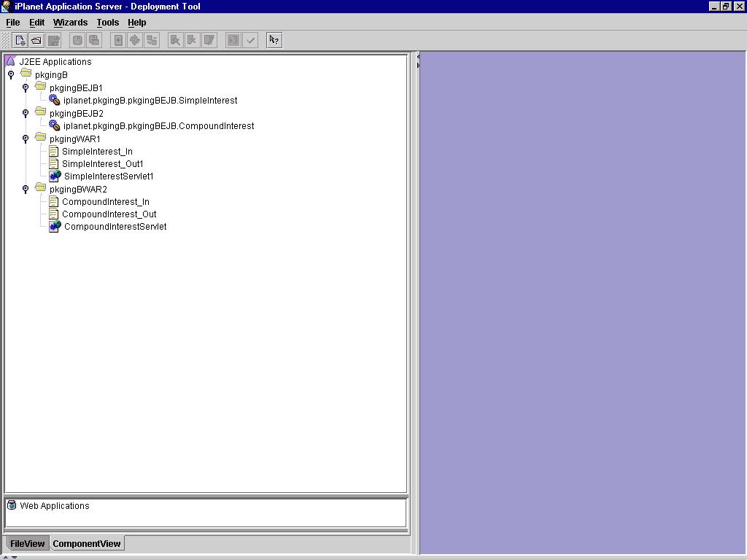Minimize the Deployment Tool window

point(714,6)
